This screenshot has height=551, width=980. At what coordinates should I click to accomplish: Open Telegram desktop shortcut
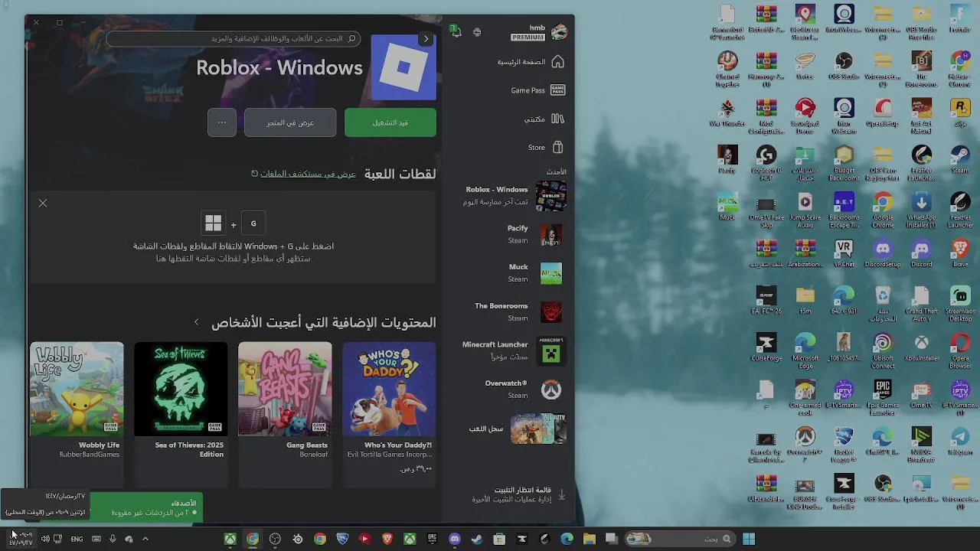pos(960,441)
